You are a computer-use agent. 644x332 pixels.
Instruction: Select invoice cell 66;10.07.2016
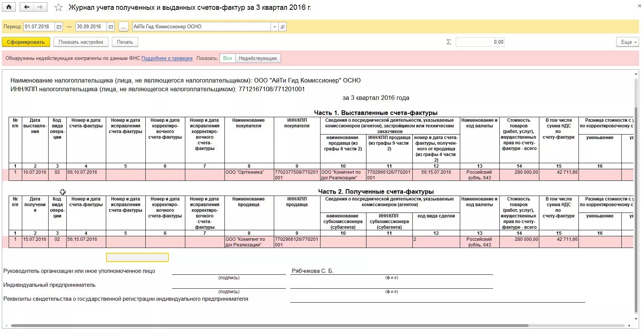86,175
